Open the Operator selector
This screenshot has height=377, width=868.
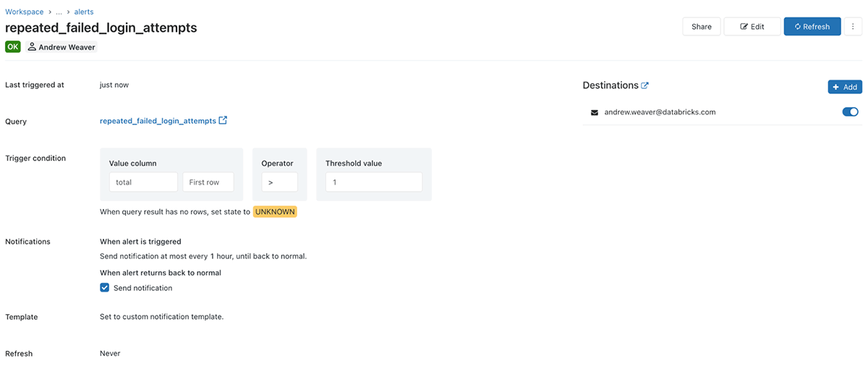279,182
